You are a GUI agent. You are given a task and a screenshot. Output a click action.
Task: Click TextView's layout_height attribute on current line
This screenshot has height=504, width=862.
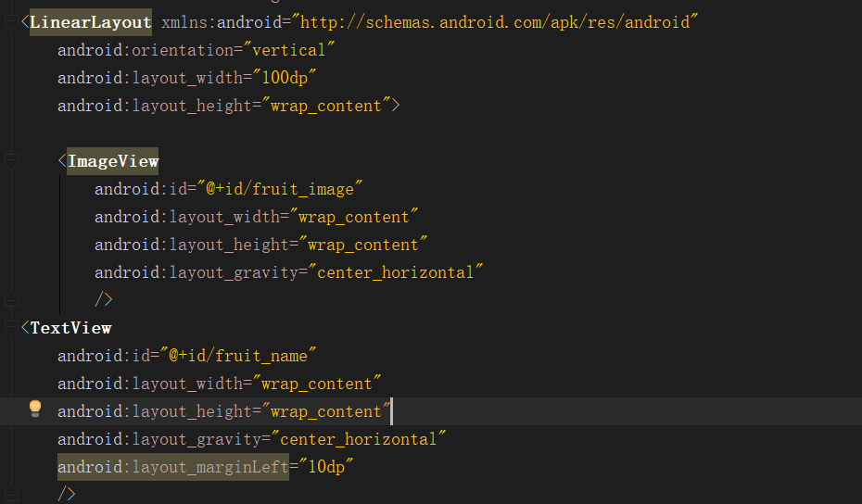click(x=155, y=411)
